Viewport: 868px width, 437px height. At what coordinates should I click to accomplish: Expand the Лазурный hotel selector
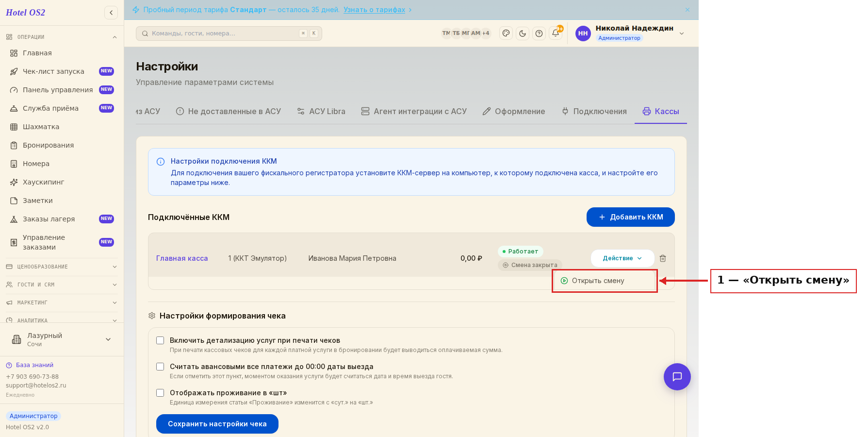tap(62, 339)
